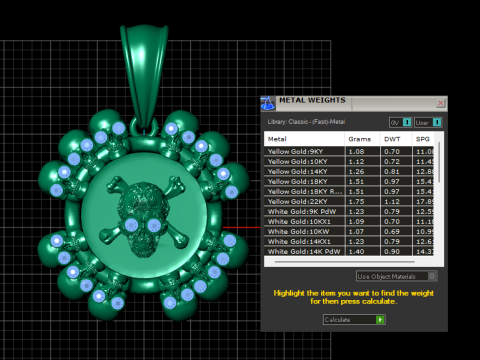Screen dimensions: 480x360
Task: Click the vertical scrollbar of metals list
Action: 439,162
